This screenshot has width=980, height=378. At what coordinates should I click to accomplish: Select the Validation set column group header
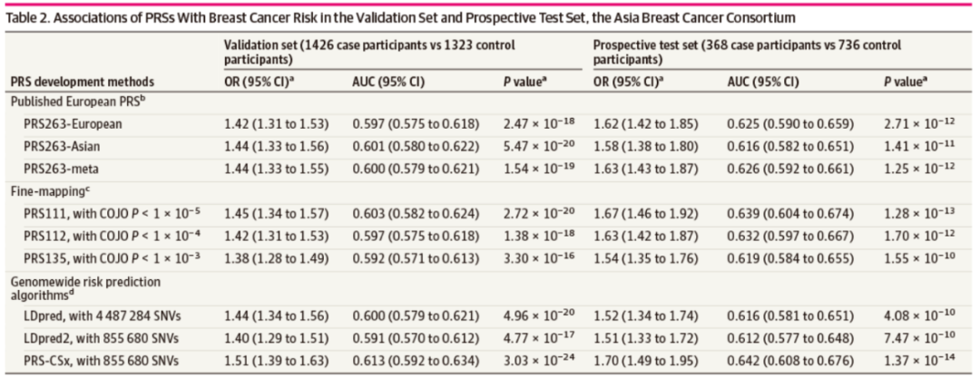click(x=370, y=50)
